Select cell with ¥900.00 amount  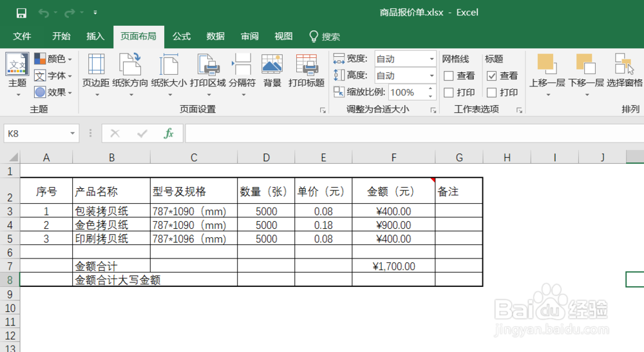click(x=393, y=225)
